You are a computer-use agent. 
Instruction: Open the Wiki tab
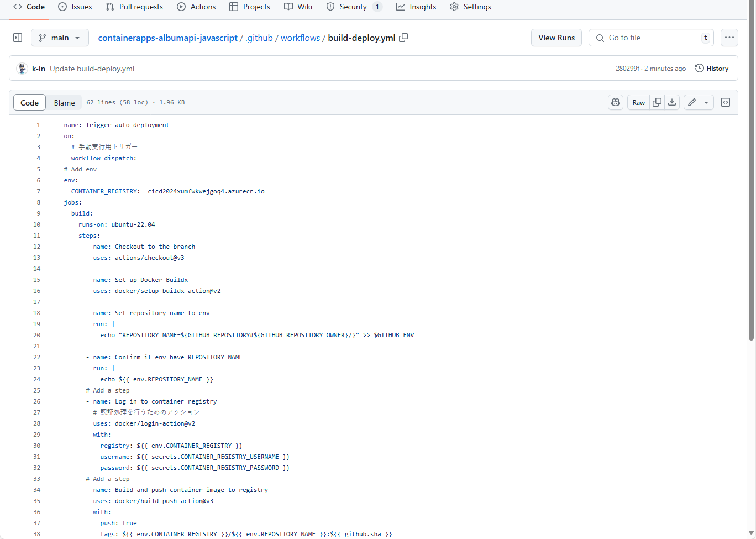point(298,7)
